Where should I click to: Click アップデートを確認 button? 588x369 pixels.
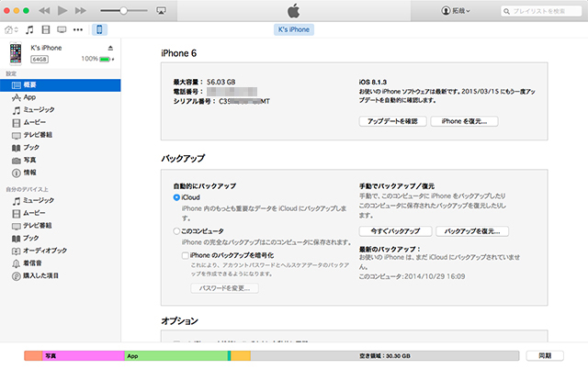(x=392, y=121)
